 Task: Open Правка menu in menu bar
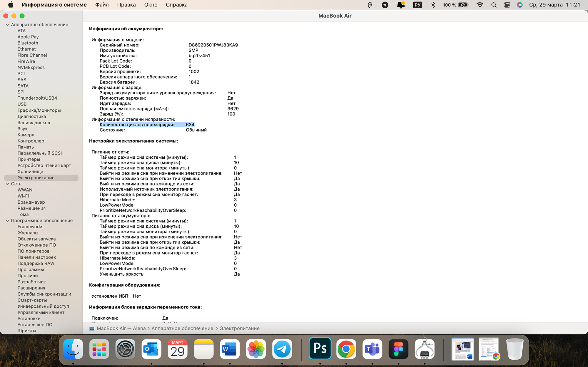click(126, 5)
